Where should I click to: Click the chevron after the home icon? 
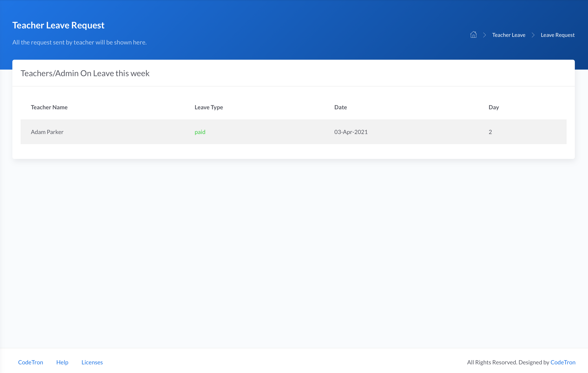484,35
